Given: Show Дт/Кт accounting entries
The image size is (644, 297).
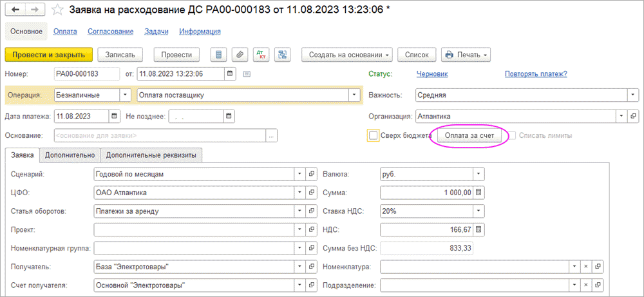Looking at the screenshot, I should (x=261, y=55).
